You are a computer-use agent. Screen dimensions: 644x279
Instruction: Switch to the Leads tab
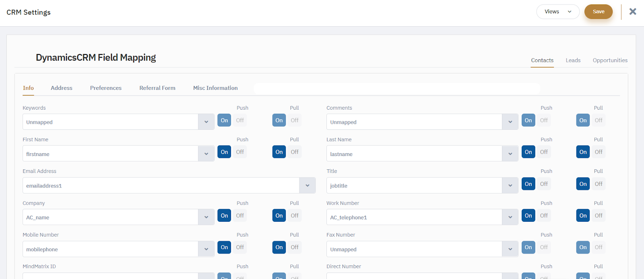pyautogui.click(x=573, y=60)
